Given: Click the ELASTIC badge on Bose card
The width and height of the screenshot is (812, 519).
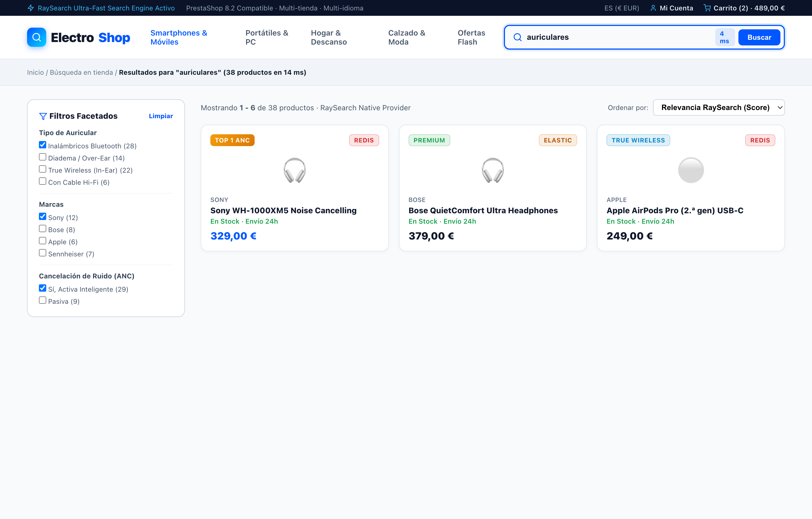Looking at the screenshot, I should pyautogui.click(x=558, y=140).
